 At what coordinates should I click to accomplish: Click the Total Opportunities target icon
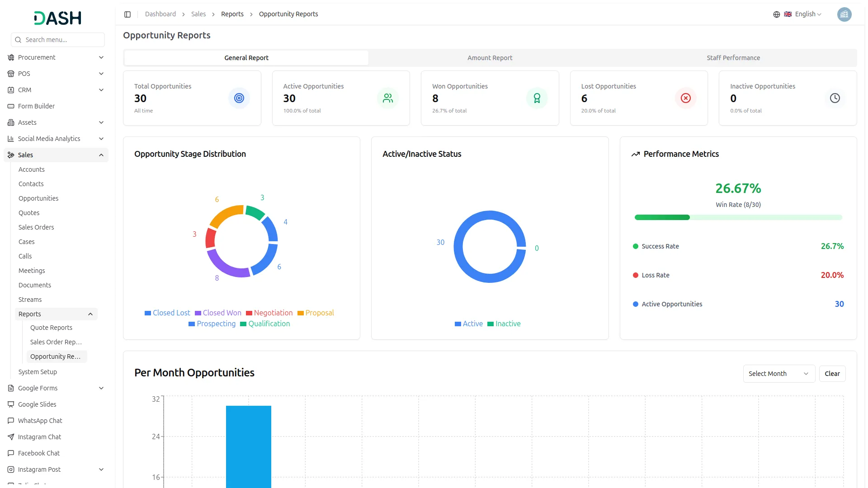239,98
